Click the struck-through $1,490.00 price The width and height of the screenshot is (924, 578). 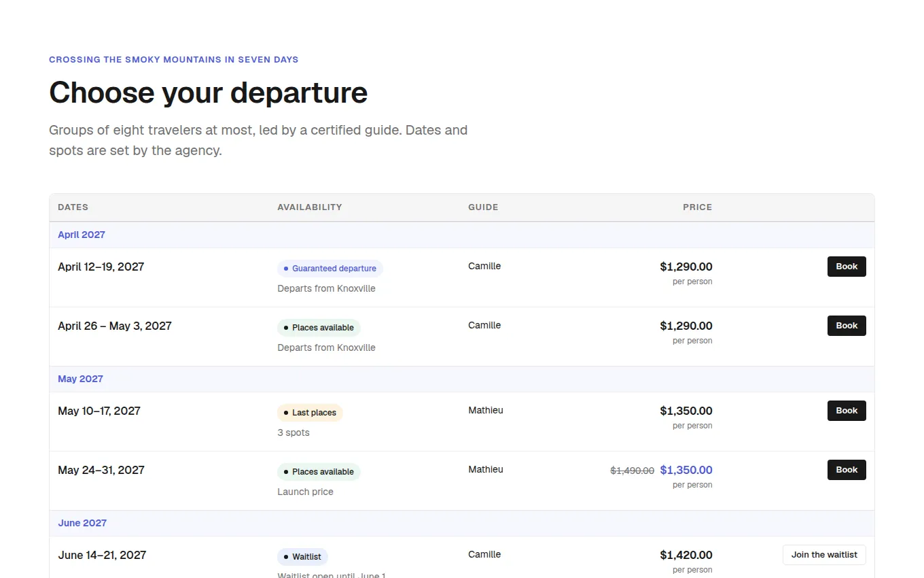click(x=633, y=471)
